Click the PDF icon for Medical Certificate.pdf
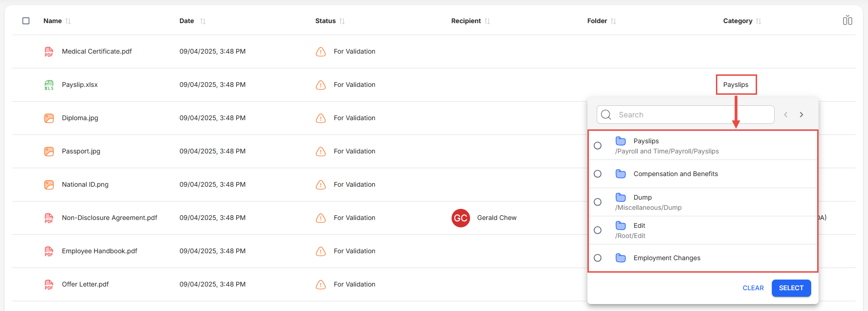This screenshot has height=311, width=868. (49, 52)
